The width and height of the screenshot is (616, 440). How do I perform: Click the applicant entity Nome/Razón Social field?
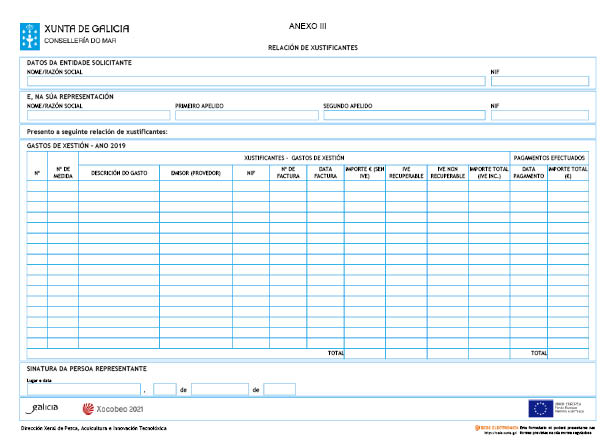[254, 82]
